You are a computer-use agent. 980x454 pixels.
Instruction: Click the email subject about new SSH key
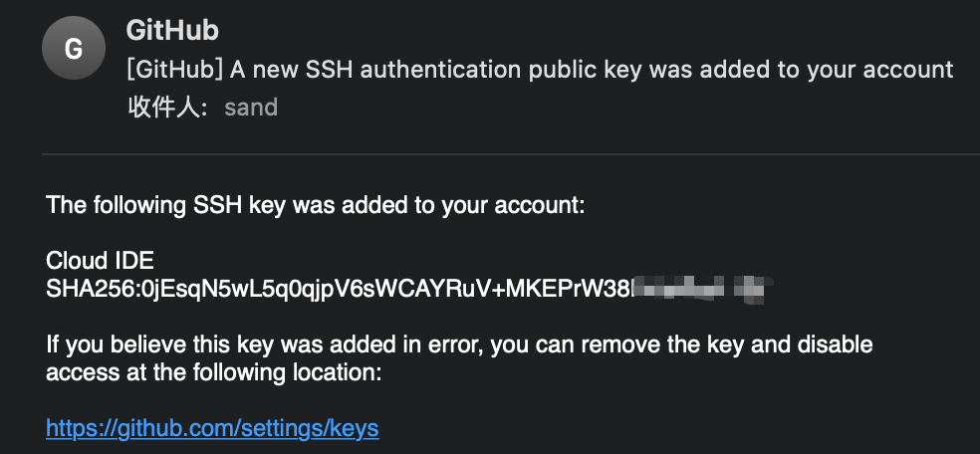(540, 70)
